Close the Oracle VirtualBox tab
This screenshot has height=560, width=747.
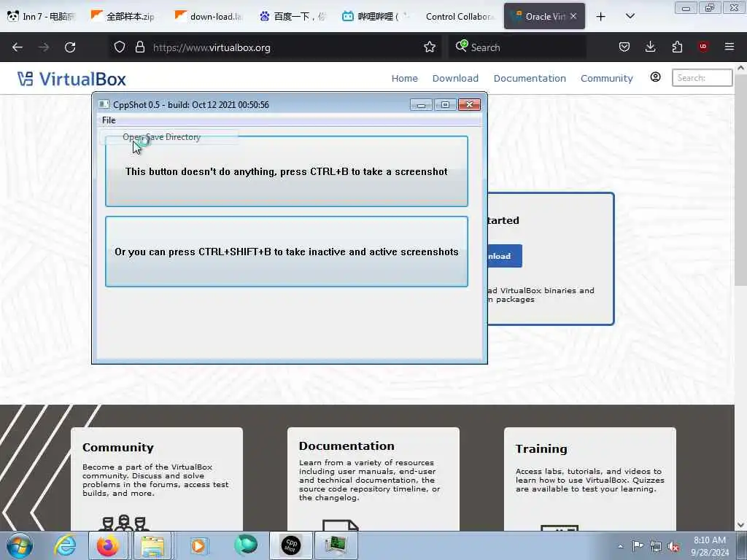click(573, 16)
